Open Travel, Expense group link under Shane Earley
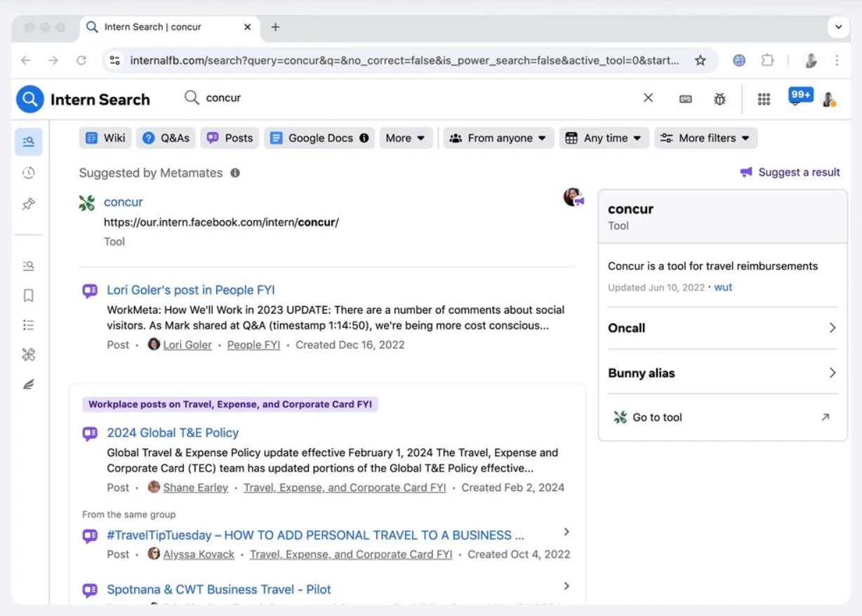862x616 pixels. [x=345, y=488]
